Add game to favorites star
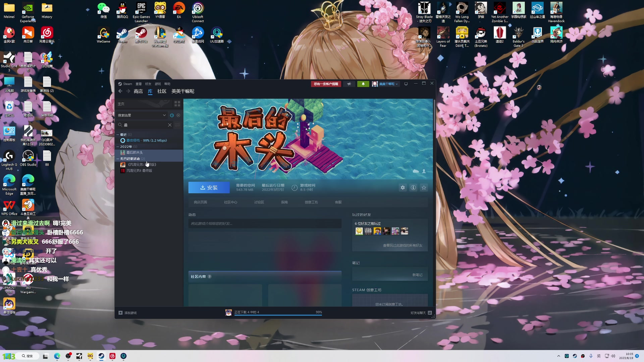Viewport: 644px width, 362px height. pos(424,188)
